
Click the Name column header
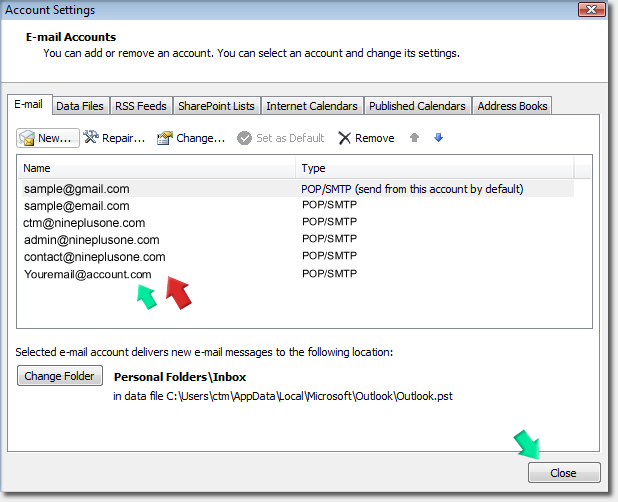[155, 168]
